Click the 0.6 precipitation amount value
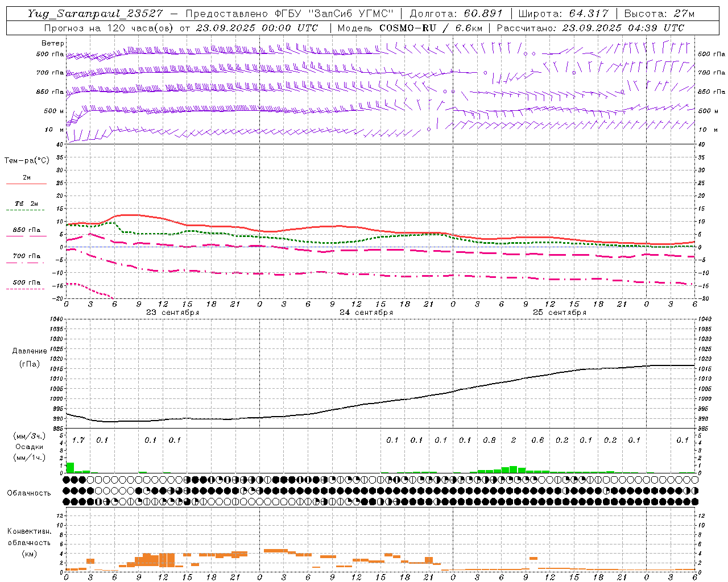Viewport: 728px width, 582px height. tap(537, 440)
